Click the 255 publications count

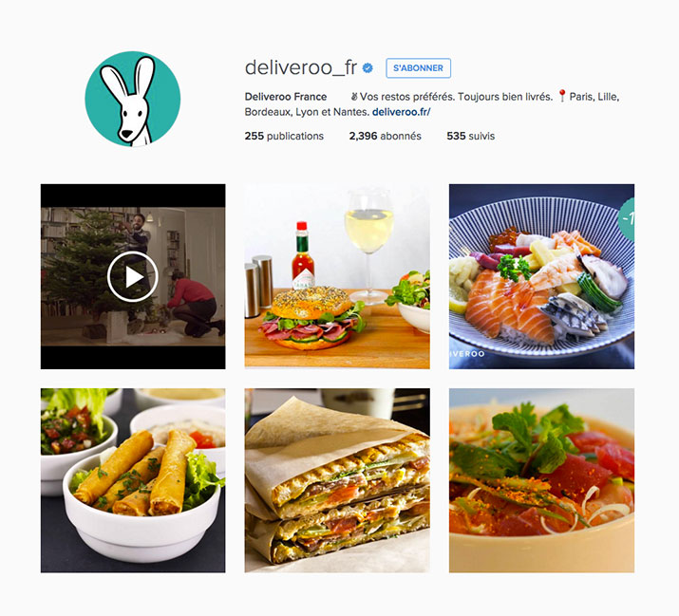[284, 136]
